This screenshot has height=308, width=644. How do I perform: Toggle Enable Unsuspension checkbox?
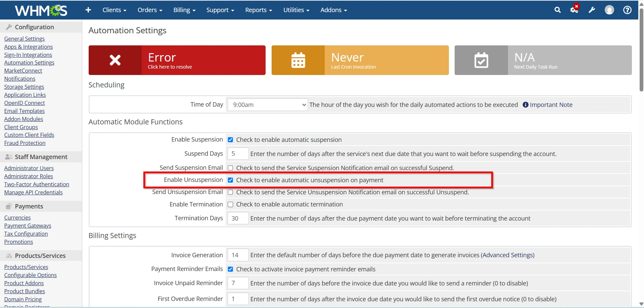(230, 180)
